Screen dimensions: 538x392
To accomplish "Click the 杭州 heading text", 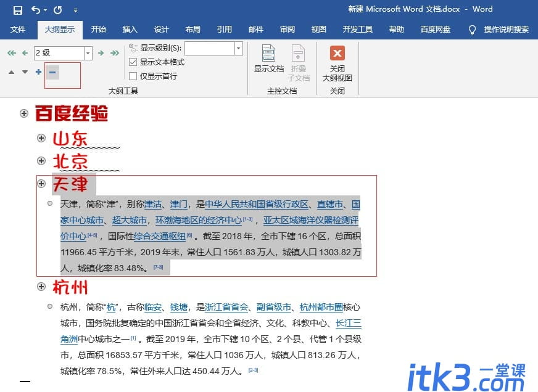I will point(70,287).
